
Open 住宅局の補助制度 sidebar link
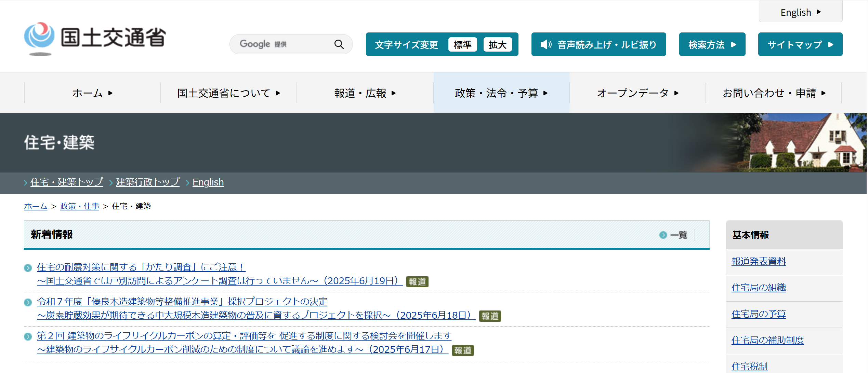767,340
